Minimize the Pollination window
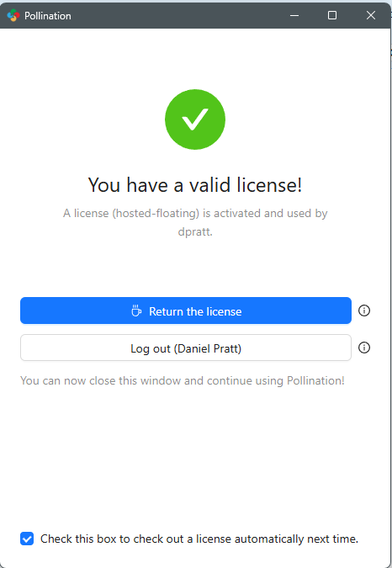Image resolution: width=392 pixels, height=568 pixels. [x=294, y=16]
